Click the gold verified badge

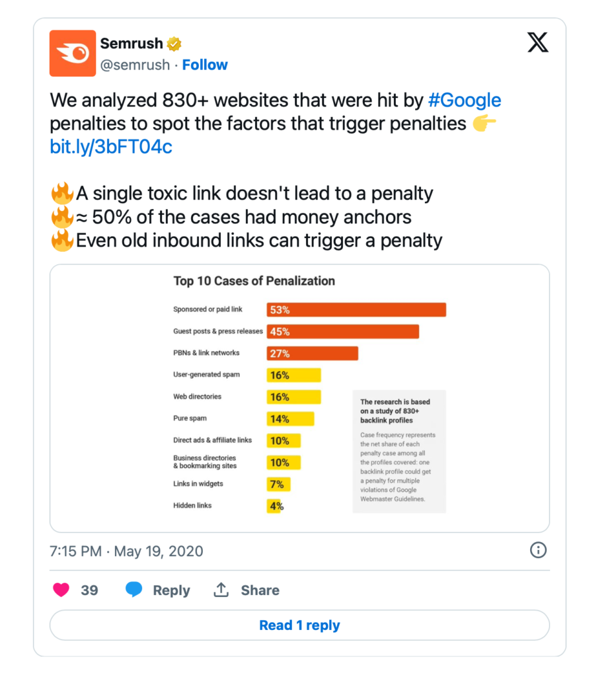(174, 44)
